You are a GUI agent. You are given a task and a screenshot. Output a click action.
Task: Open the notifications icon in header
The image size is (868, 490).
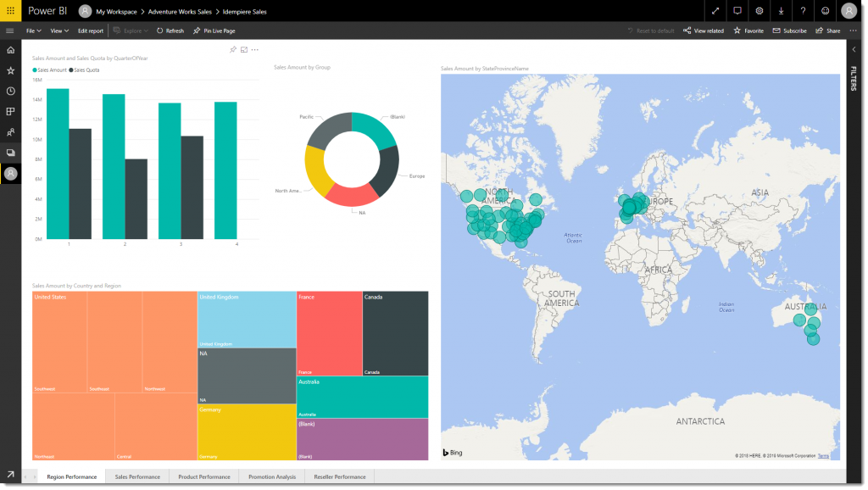coord(737,11)
